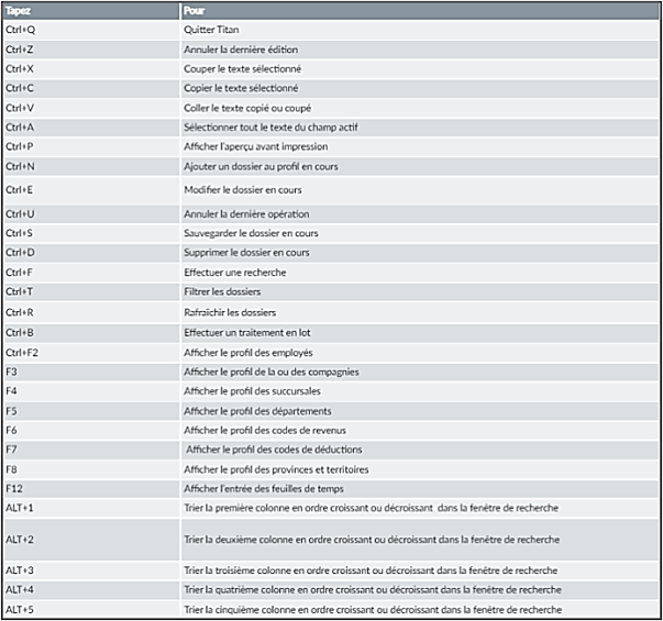663x621 pixels.
Task: Click 'Coller le texte copié ou coupé'
Action: point(247,108)
